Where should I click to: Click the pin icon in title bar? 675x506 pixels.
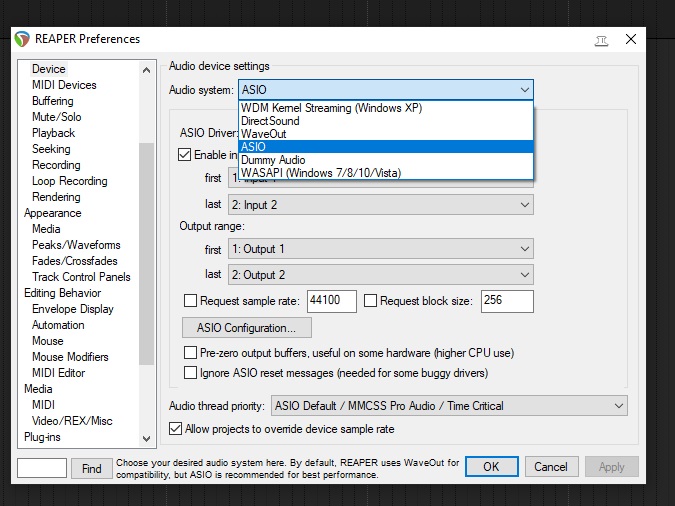coord(601,39)
